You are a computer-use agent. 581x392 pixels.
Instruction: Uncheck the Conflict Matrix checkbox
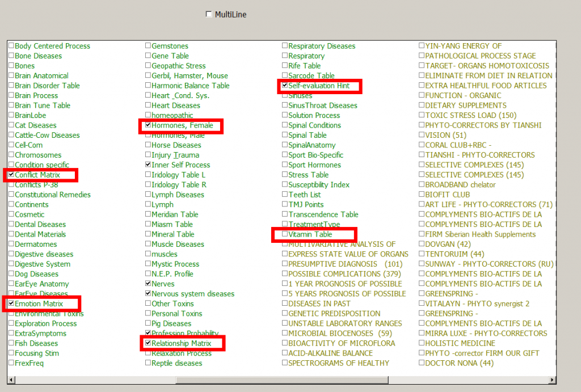click(x=11, y=175)
